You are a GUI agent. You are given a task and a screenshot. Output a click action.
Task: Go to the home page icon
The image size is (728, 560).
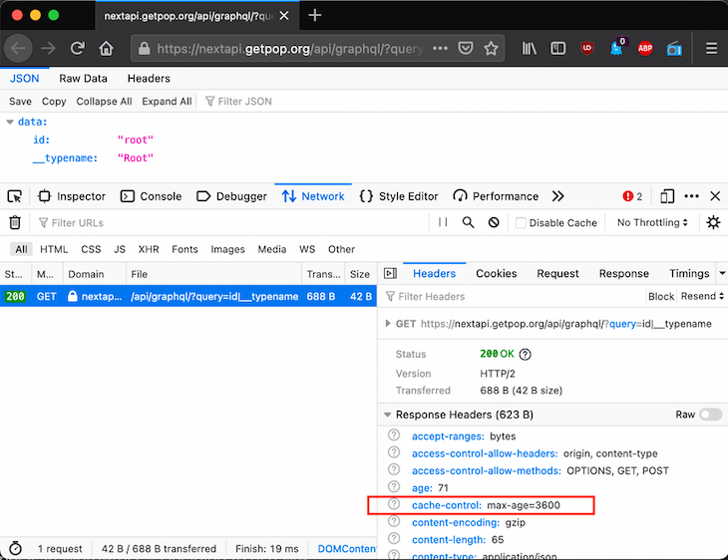coord(107,48)
